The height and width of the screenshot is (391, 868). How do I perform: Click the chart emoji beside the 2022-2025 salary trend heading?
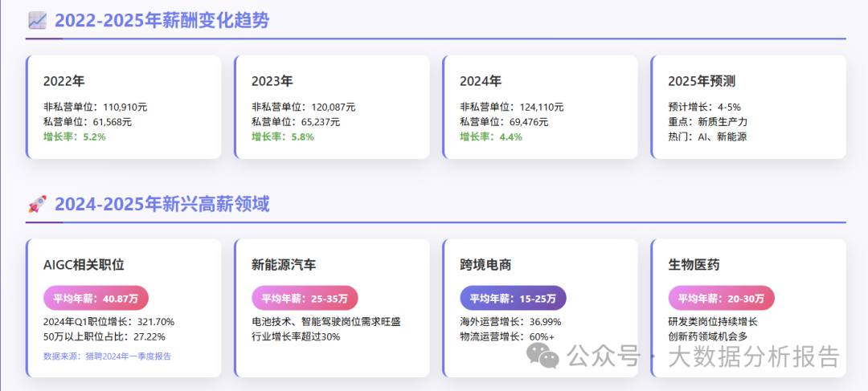click(37, 21)
